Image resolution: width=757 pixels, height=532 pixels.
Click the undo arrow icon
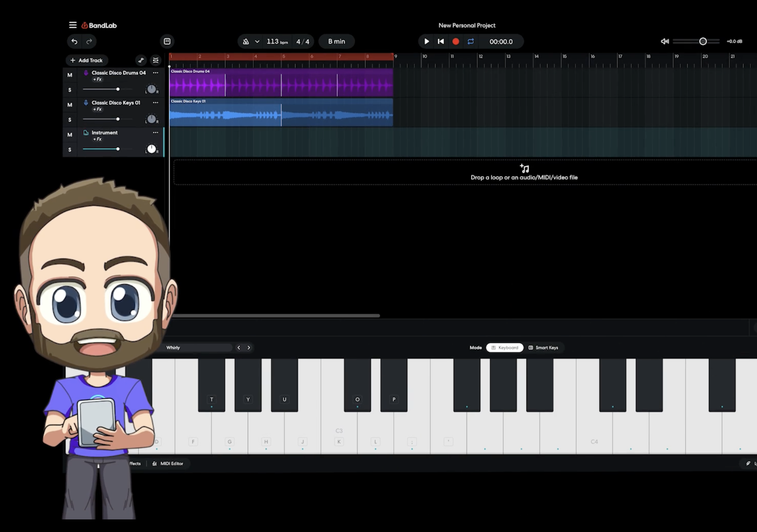coord(74,41)
